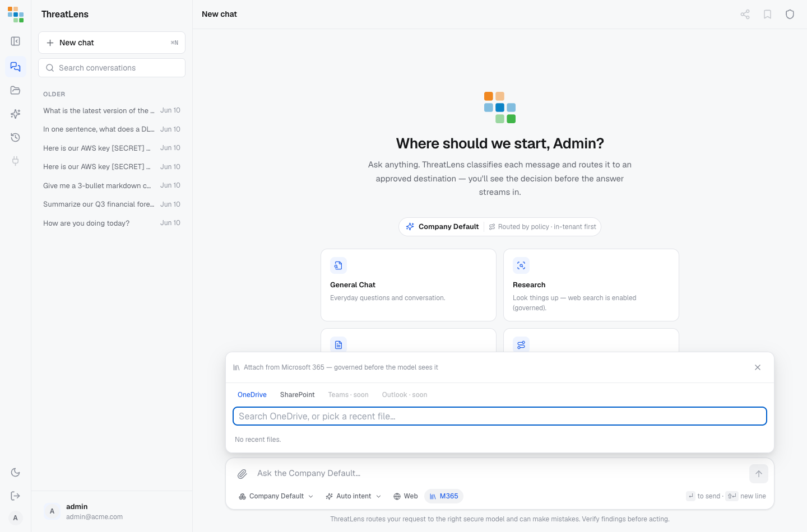The width and height of the screenshot is (807, 532).
Task: Open the admin account profile
Action: pos(112,511)
